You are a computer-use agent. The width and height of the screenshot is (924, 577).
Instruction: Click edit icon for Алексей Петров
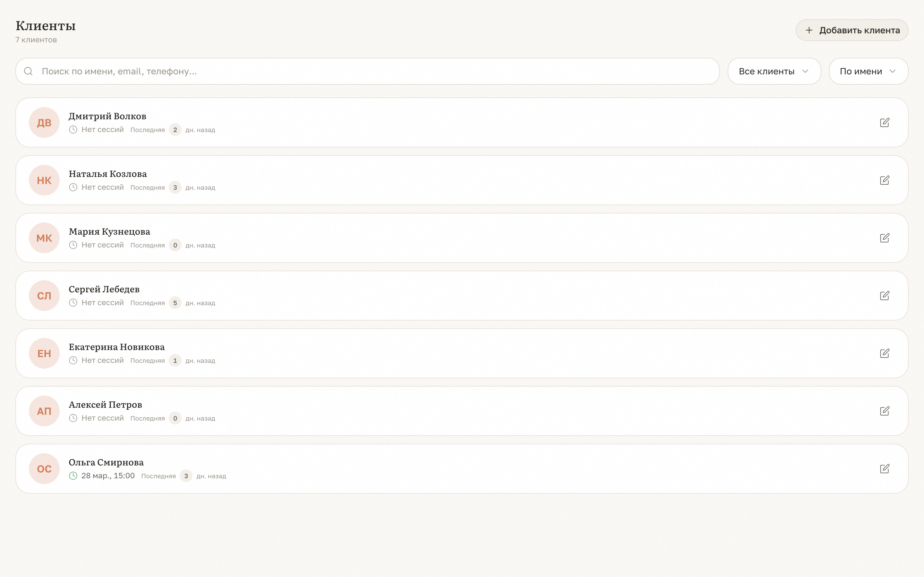[x=884, y=411]
